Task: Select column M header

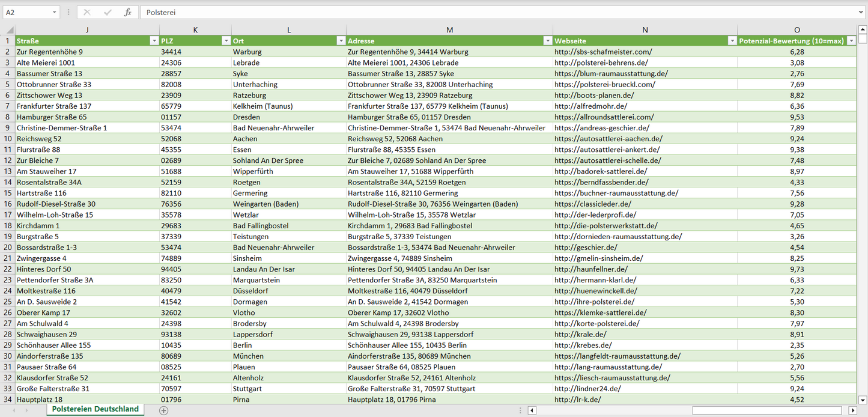Action: coord(449,30)
